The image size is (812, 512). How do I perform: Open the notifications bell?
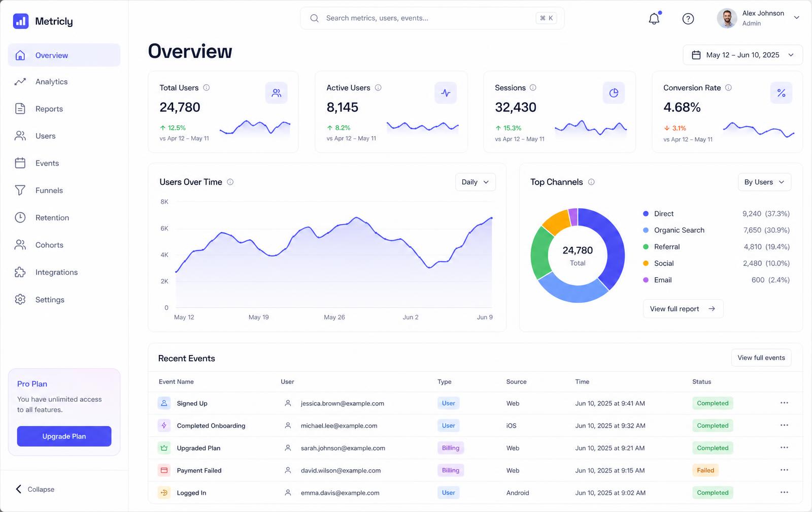654,19
